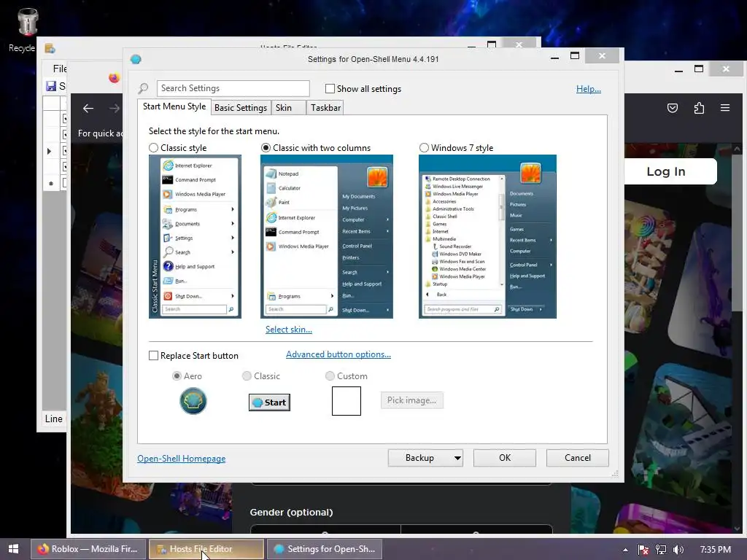Select the Aero start button shell image
The image size is (747, 560).
193,401
